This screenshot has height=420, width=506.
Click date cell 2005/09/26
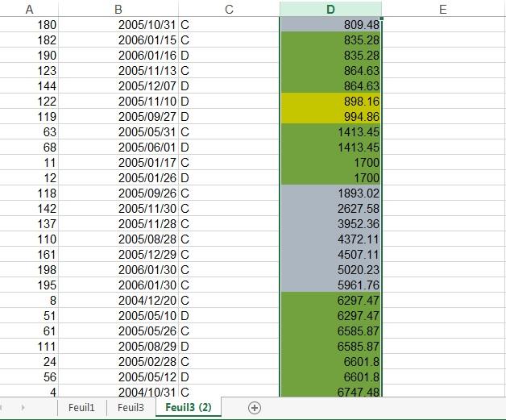point(118,193)
